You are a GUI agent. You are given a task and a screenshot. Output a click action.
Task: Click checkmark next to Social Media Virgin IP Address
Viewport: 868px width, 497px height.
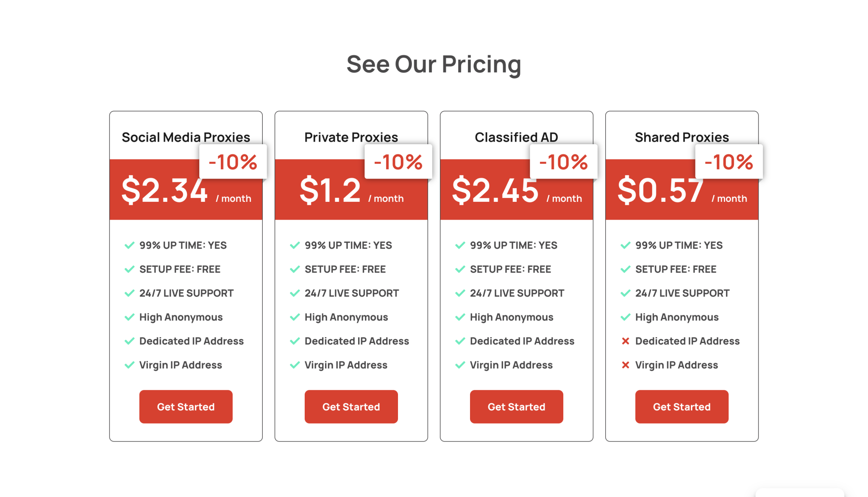coord(129,365)
